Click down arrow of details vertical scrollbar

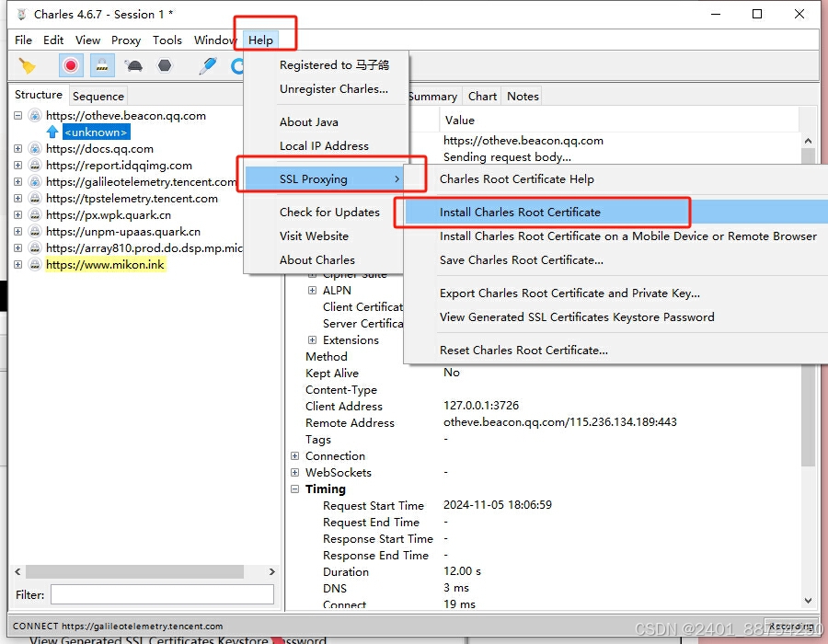tap(808, 601)
